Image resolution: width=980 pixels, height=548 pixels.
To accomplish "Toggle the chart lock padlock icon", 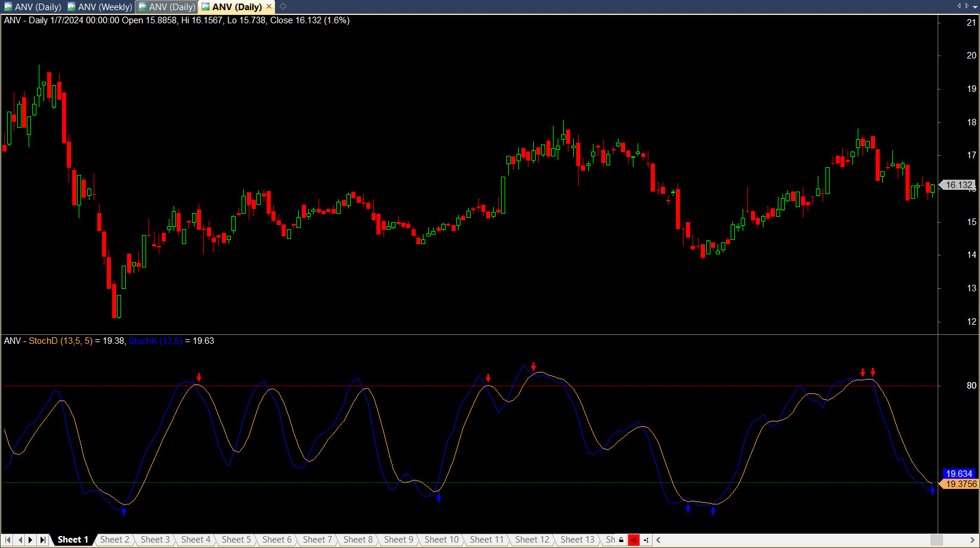I will pyautogui.click(x=621, y=540).
